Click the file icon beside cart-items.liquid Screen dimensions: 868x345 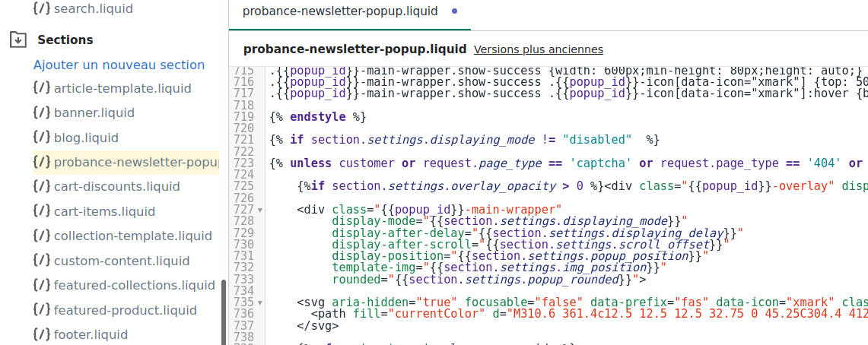point(42,211)
